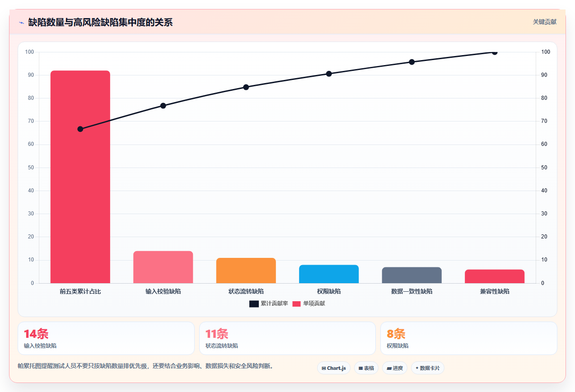Image resolution: width=575 pixels, height=392 pixels.
Task: Click the x-axis label 兼容性缺陷
Action: pyautogui.click(x=495, y=292)
